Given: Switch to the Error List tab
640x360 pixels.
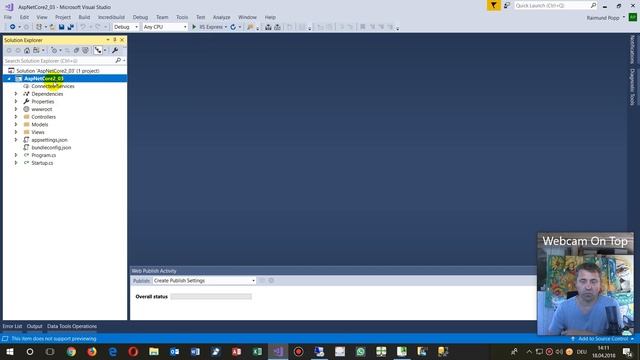Looking at the screenshot, I should (x=12, y=326).
